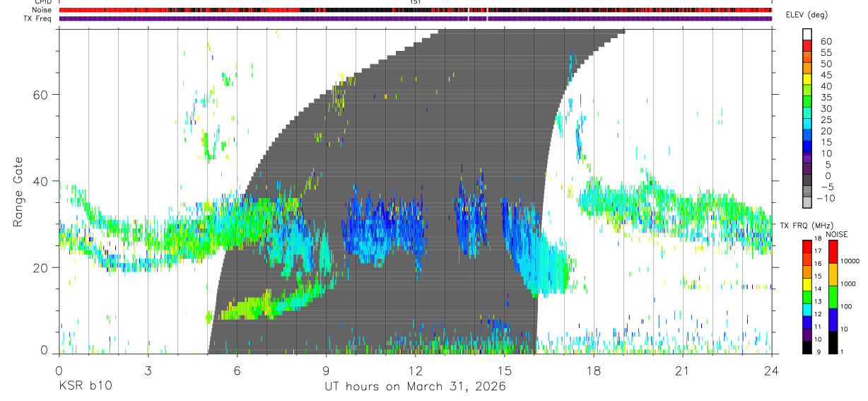
Task: Click the orange 1000–10000 NOISE bar segment
Action: tap(833, 274)
